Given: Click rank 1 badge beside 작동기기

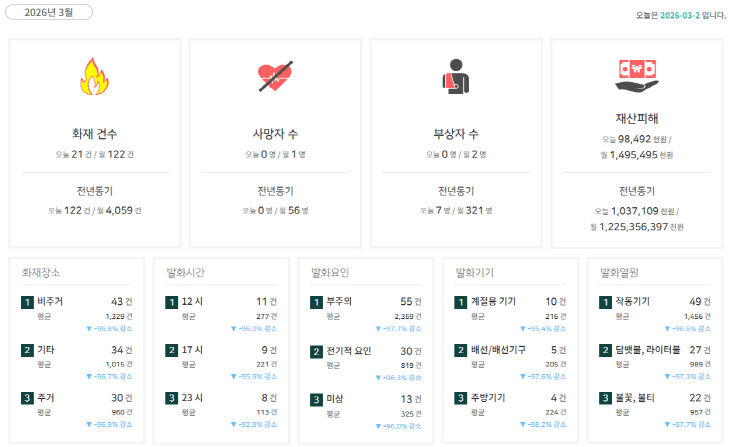Looking at the screenshot, I should [x=605, y=301].
